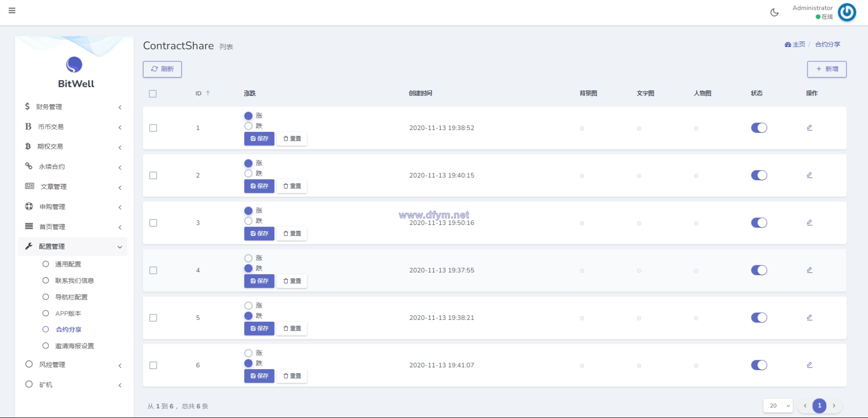Expand the 矿机 menu
This screenshot has width=868, height=418.
(74, 384)
